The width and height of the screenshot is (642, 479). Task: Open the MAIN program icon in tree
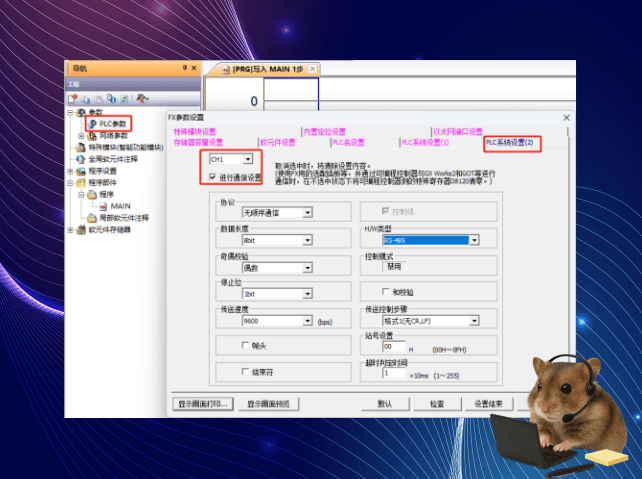[x=103, y=206]
